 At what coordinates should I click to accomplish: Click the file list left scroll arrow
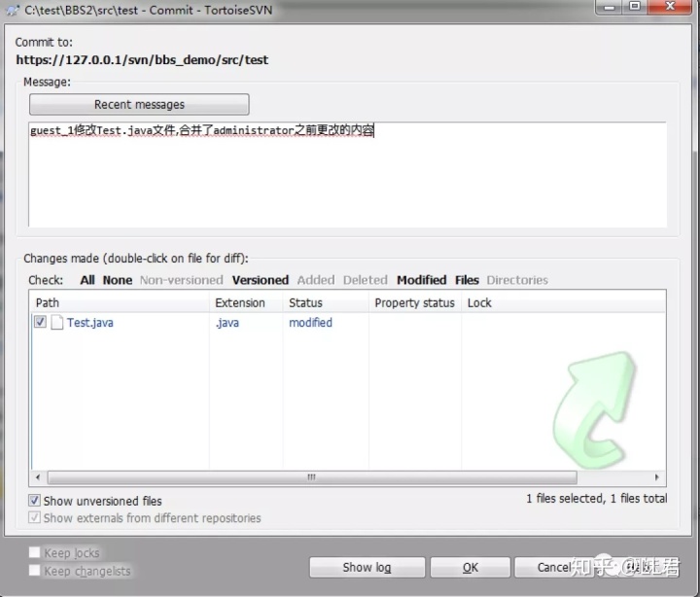38,477
